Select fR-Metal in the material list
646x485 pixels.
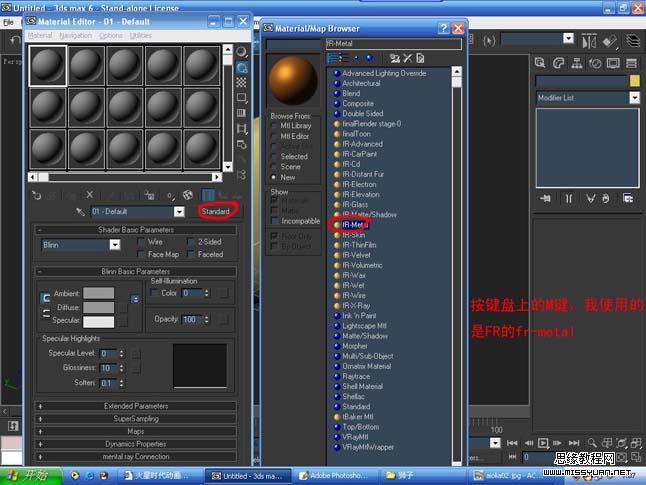pos(355,225)
